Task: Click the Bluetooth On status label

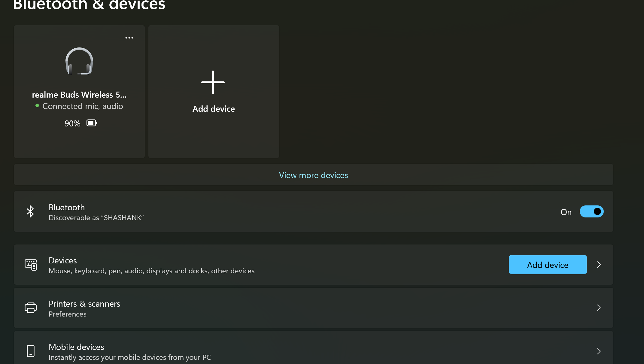Action: [x=566, y=212]
